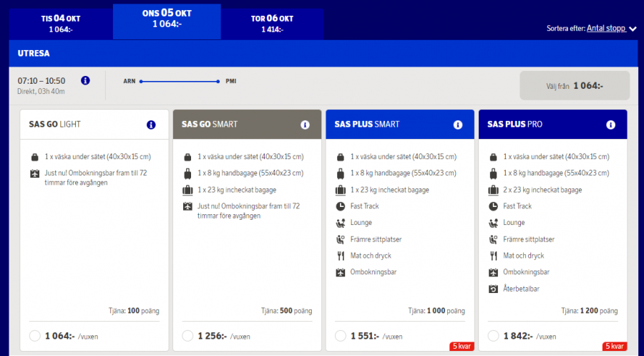This screenshot has height=356, width=644.
Task: Select the 1 064:- SAS Go Light fare
Action: point(35,336)
